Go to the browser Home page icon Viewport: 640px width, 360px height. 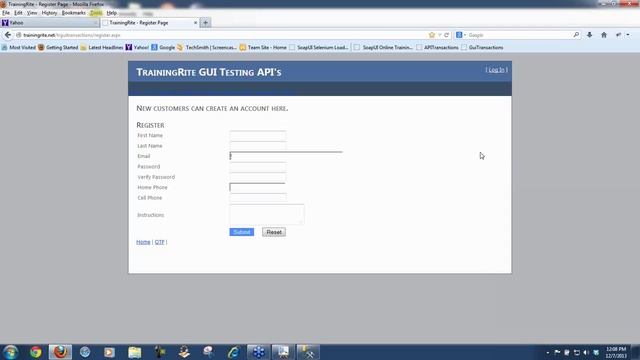click(x=604, y=35)
